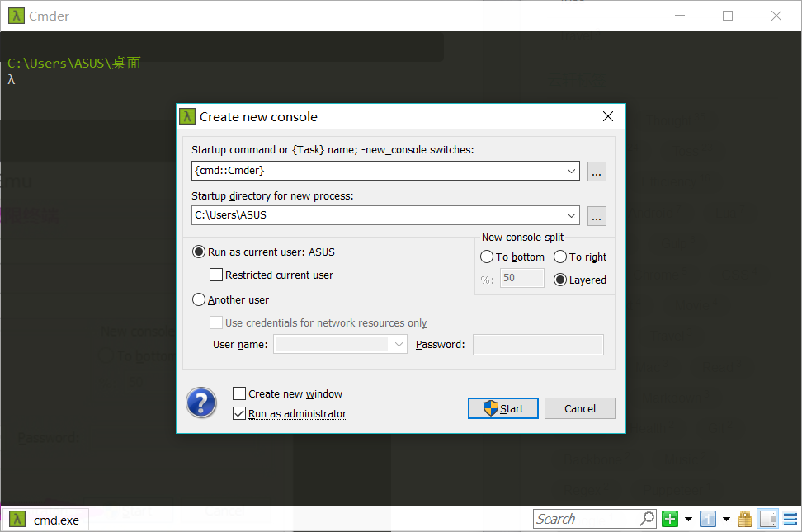Toggle the scrollbar visibility icon in status bar
The image size is (802, 532).
pos(768,519)
